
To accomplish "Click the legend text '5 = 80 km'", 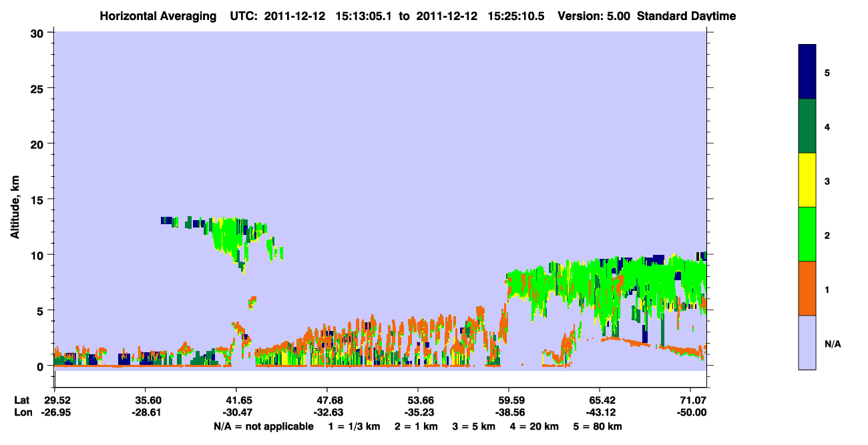I will coord(598,426).
